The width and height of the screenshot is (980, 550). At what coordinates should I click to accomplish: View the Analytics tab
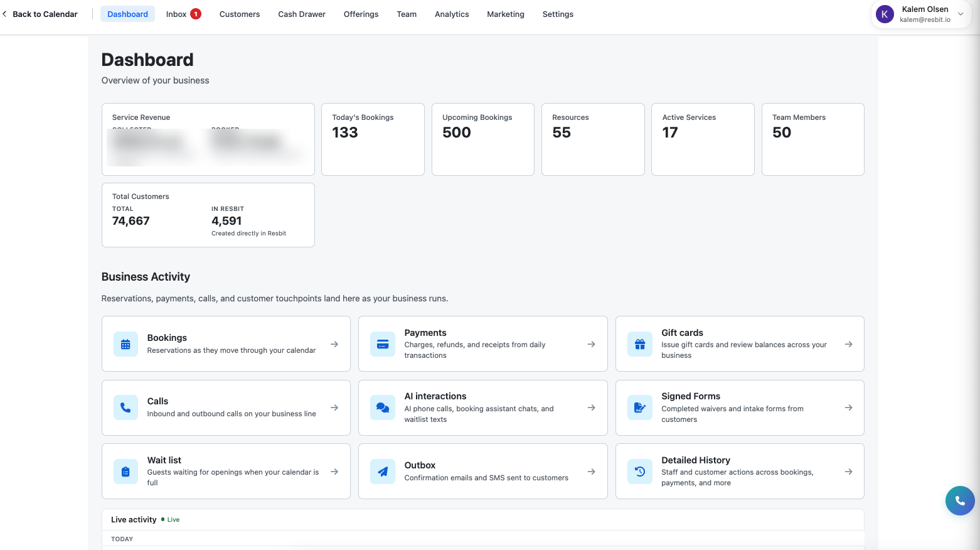point(452,14)
